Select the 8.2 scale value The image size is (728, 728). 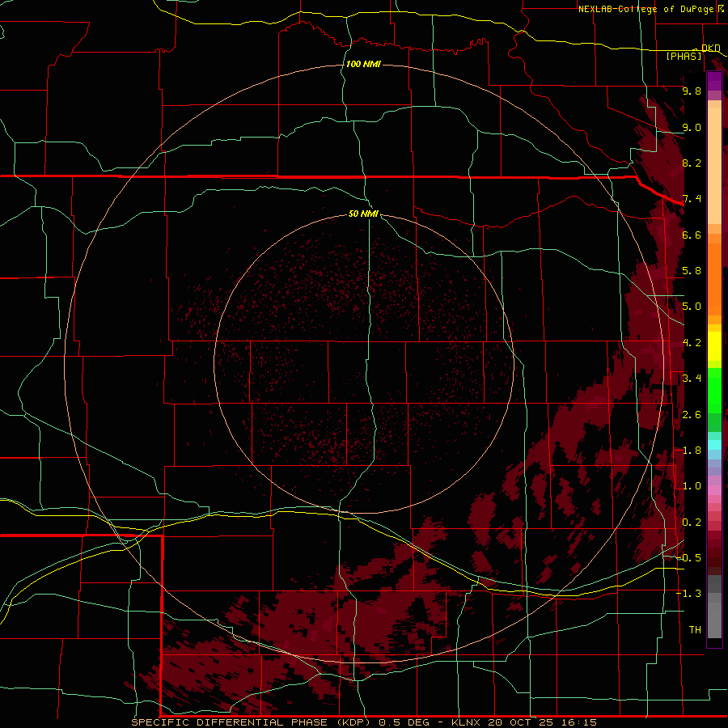tap(692, 163)
